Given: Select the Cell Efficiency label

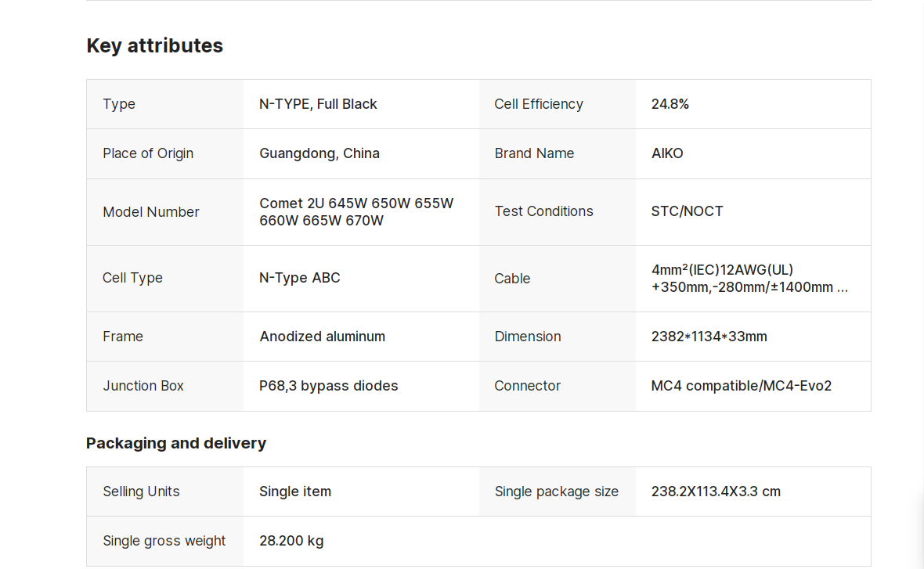Looking at the screenshot, I should tap(539, 104).
